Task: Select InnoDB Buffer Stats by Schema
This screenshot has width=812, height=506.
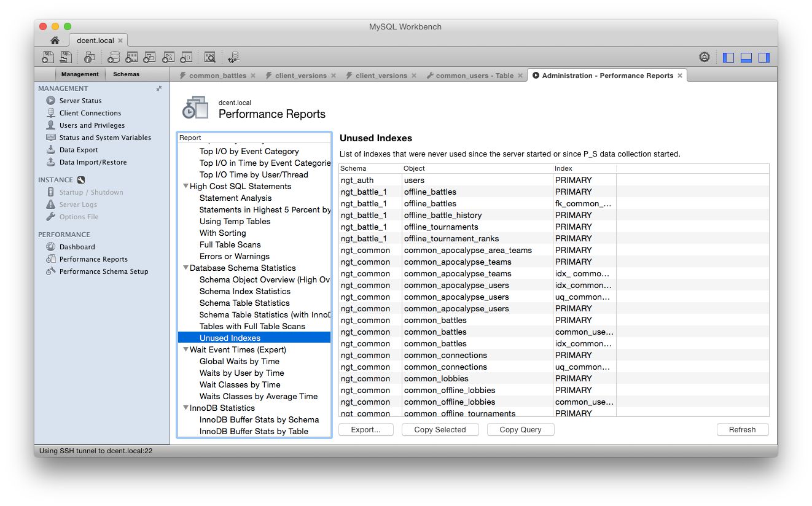Action: tap(259, 419)
